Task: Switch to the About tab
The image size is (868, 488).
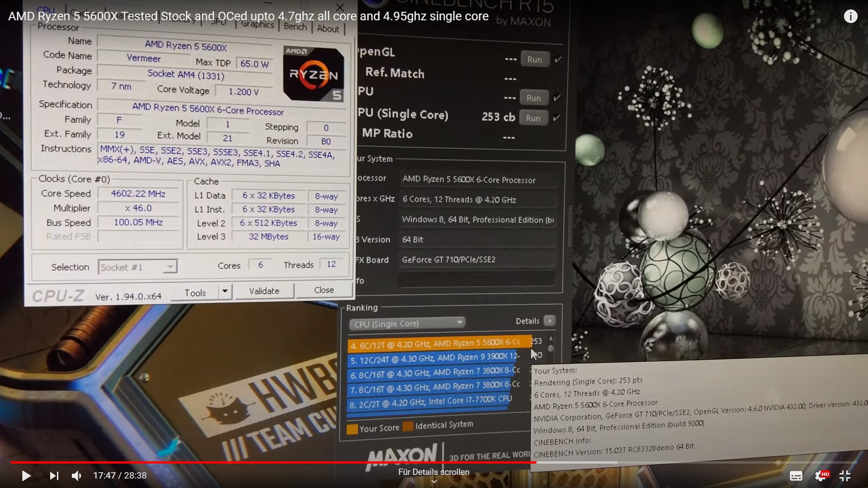Action: (329, 28)
